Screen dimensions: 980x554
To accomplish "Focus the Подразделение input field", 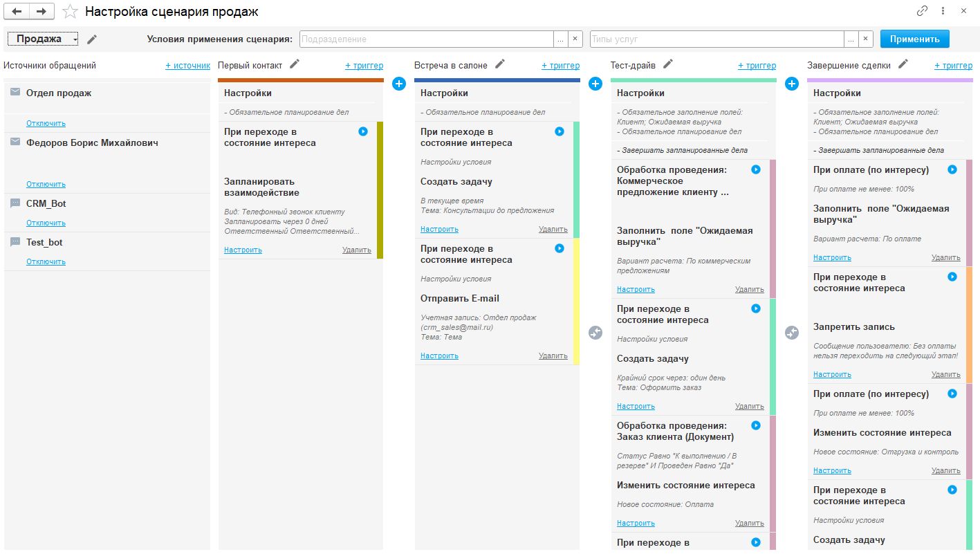I will 426,39.
